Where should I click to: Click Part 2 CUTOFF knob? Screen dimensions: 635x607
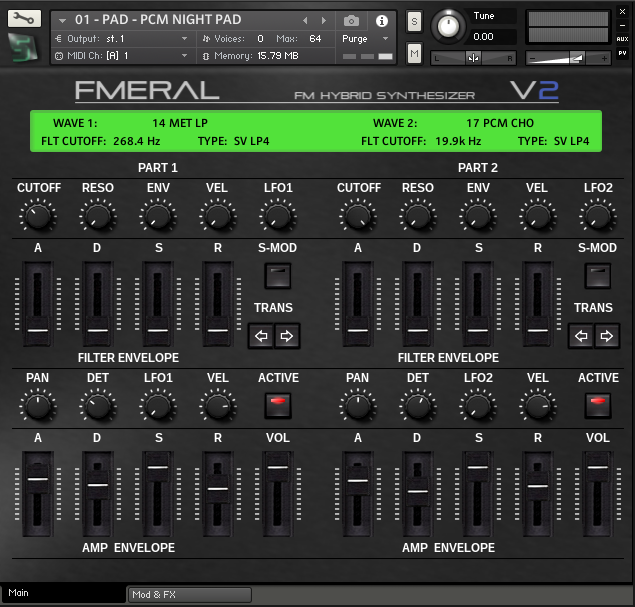tap(358, 216)
